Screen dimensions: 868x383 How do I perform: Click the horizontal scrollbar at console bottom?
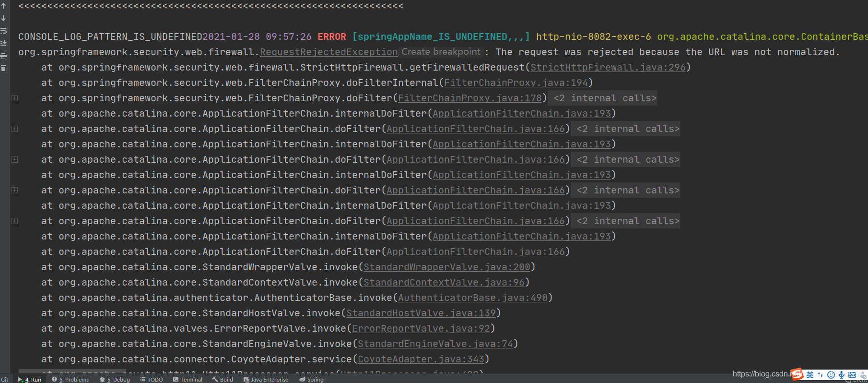point(72,371)
